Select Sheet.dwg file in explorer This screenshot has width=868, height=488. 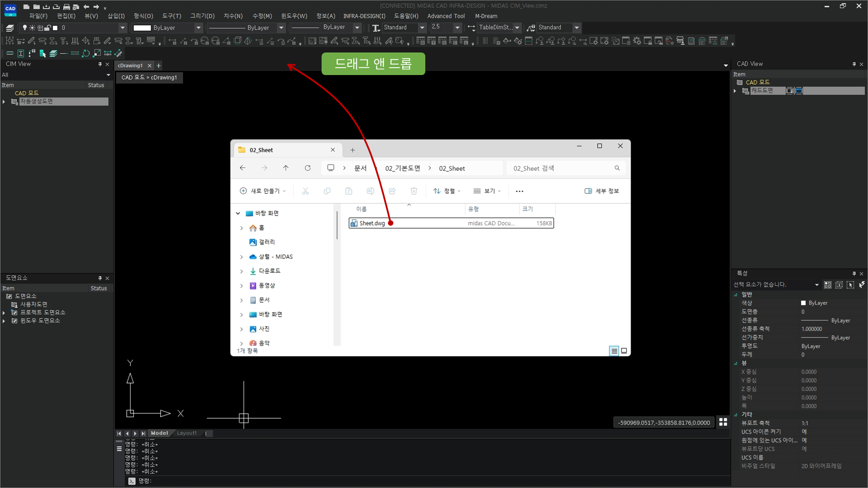pos(451,223)
